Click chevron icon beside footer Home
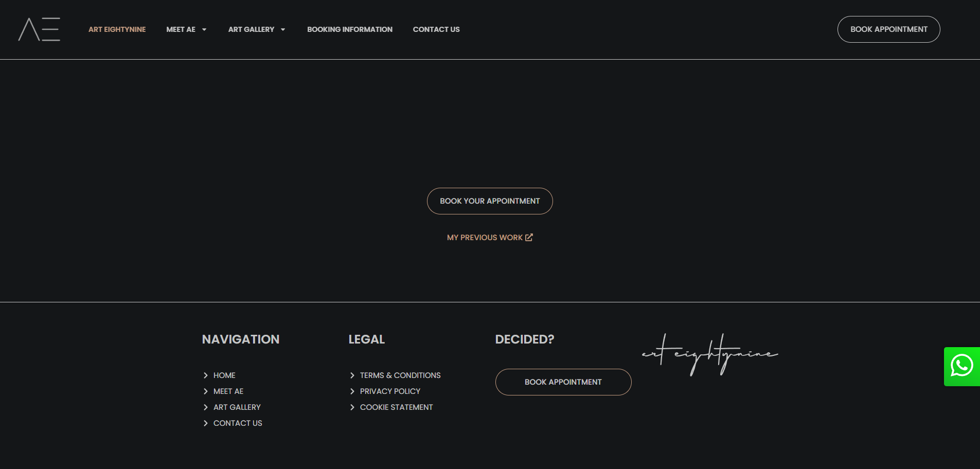This screenshot has width=980, height=469. tap(206, 375)
